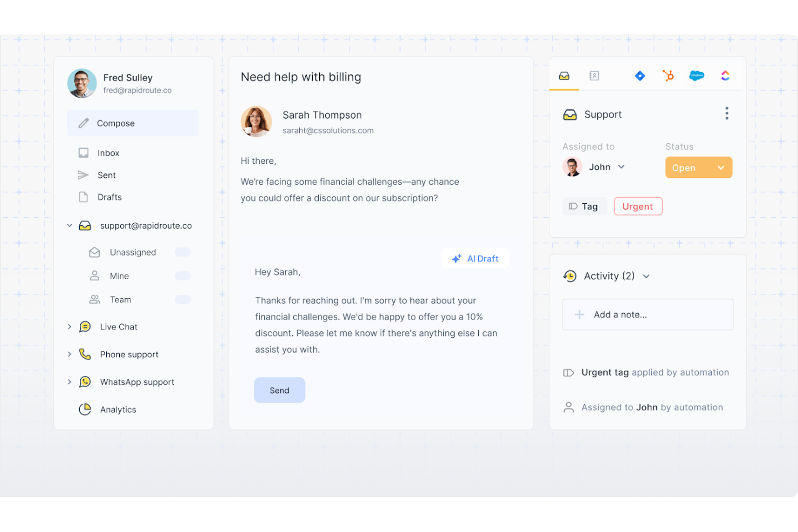Open the Jira integration tab
798x532 pixels.
tap(639, 75)
